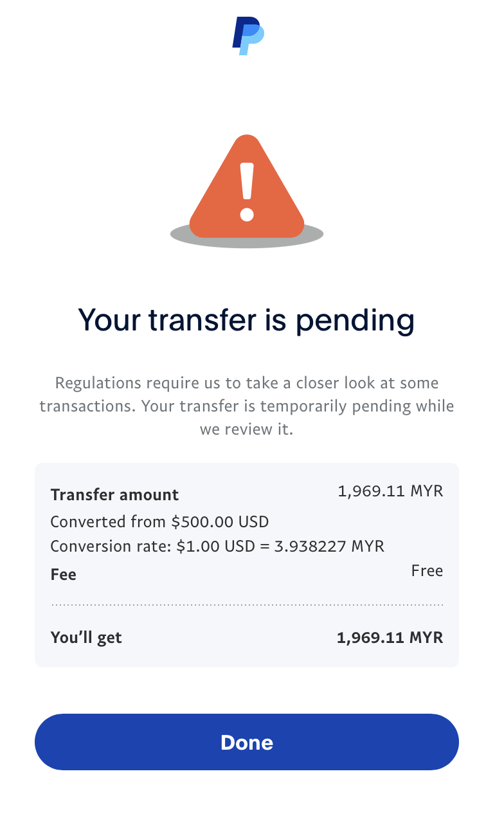Click the word "pending" in the heading

354,321
